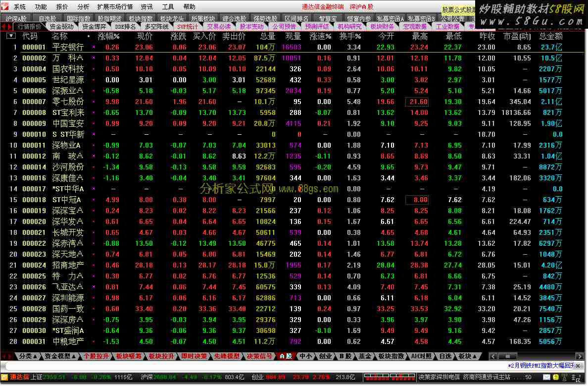
Task: Select the 板块龙头 tab
Action: pos(172,18)
